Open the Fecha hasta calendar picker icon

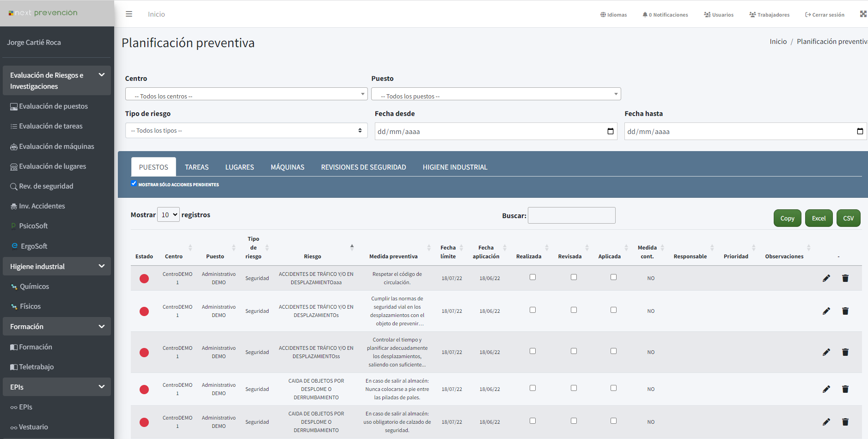[860, 131]
